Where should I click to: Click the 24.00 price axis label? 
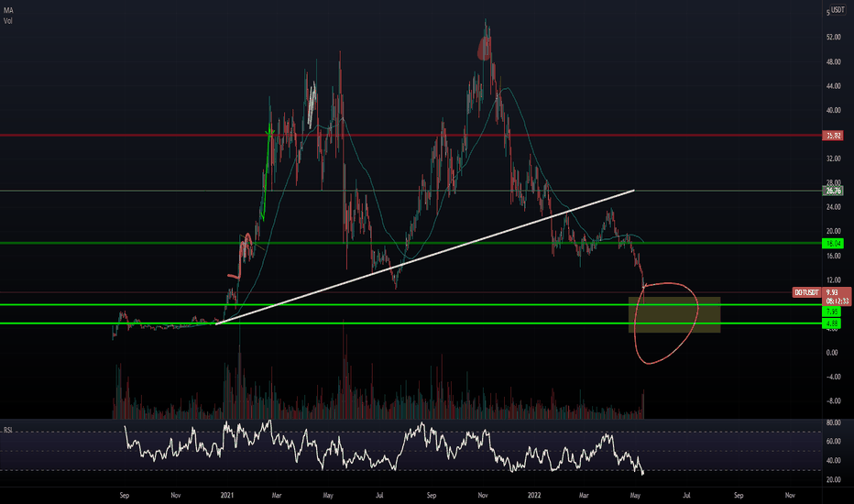point(833,207)
